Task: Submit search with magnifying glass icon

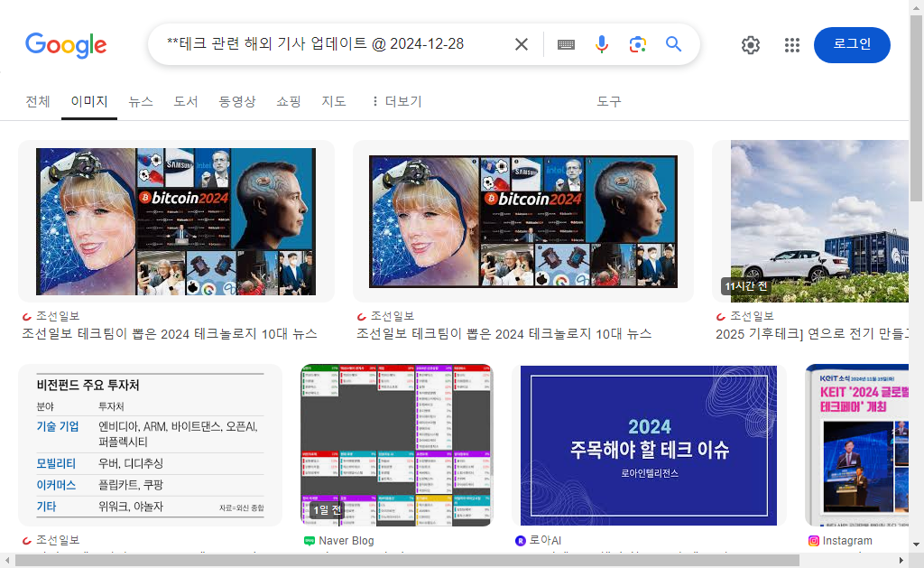Action: click(673, 43)
